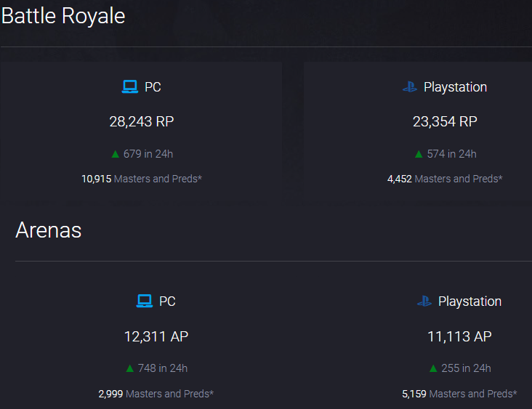Select the Battle Royale heading
532x409 pixels.
[x=63, y=16]
